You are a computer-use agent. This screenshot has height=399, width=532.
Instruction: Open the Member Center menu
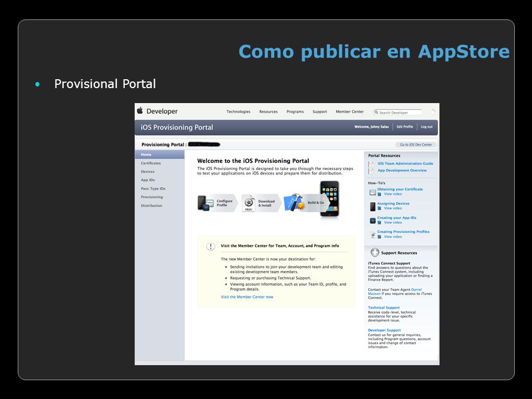(x=350, y=111)
